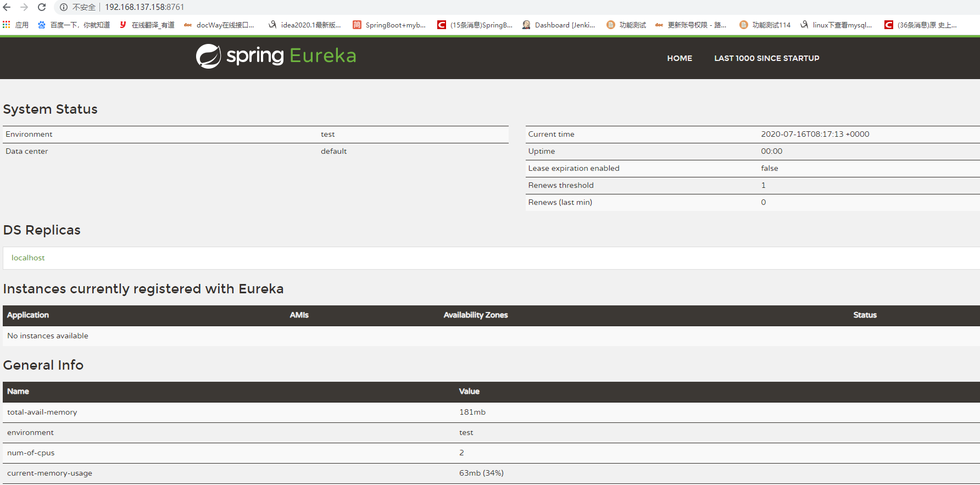Click the browser forward arrow
Image resolution: width=980 pixels, height=485 pixels.
(x=24, y=7)
